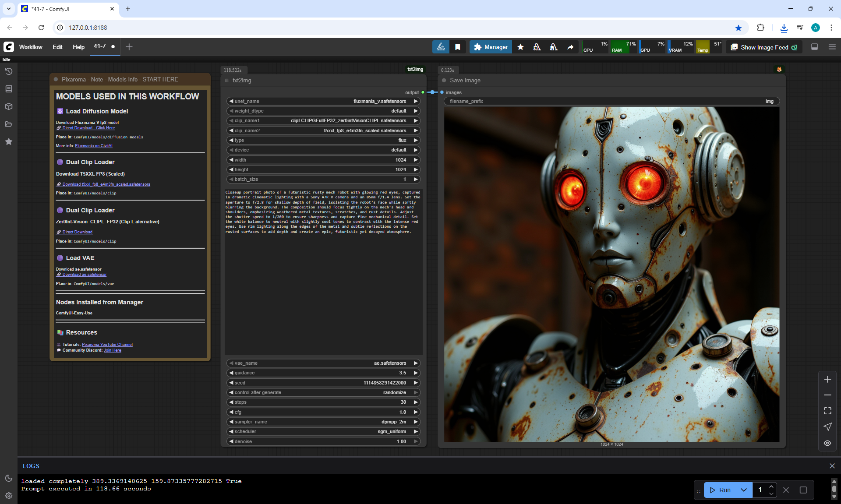This screenshot has height=504, width=841.
Task: Click the Fluxmania on CivitAI link
Action: pyautogui.click(x=93, y=146)
